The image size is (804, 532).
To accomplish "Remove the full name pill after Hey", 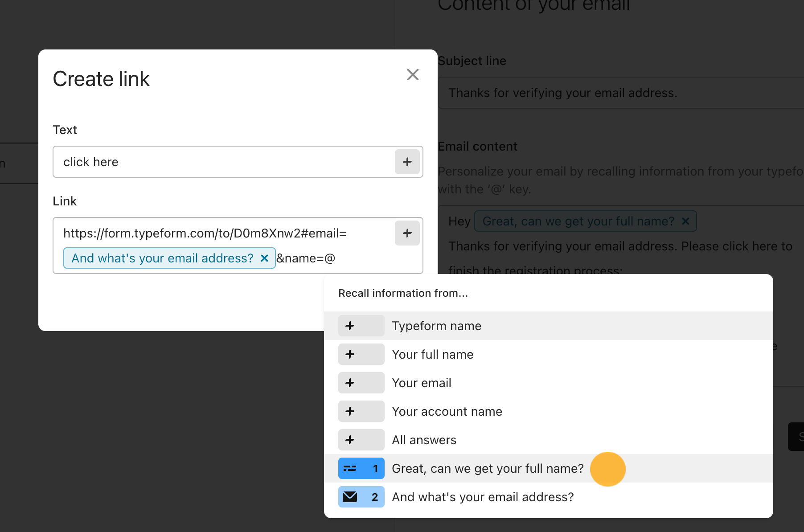I will pos(685,221).
